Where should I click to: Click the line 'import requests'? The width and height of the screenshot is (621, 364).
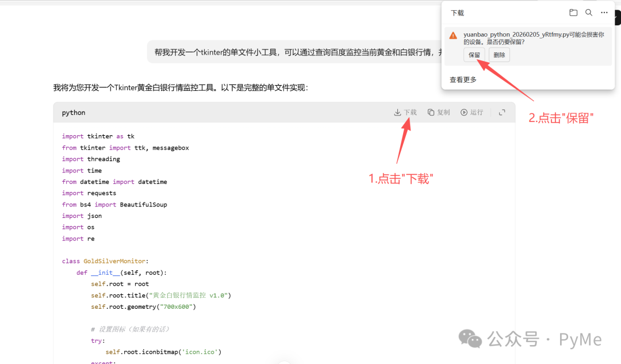pos(89,193)
